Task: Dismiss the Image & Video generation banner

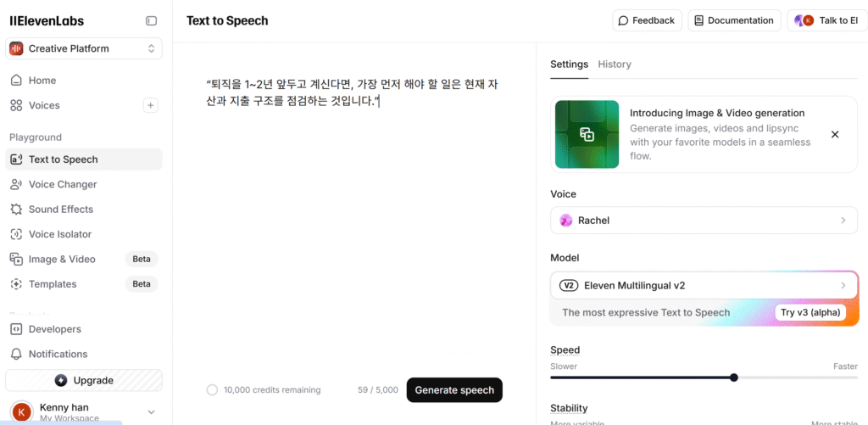Action: coord(835,134)
